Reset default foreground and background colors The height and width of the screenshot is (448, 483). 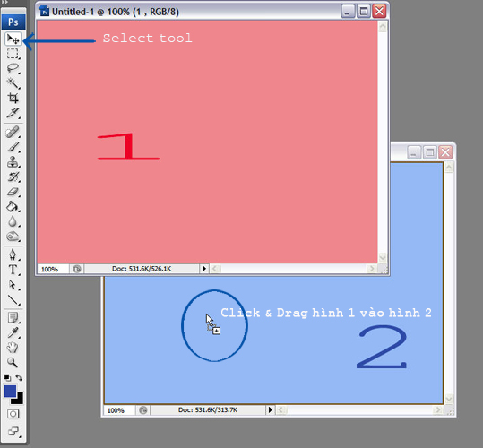pos(7,378)
